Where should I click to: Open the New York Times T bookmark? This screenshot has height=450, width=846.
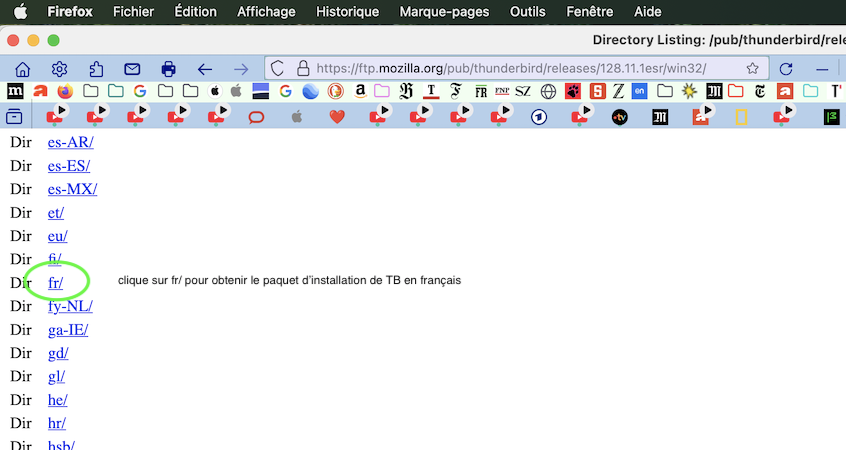(760, 91)
